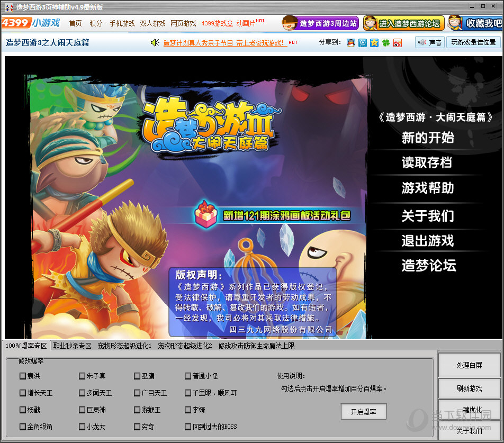The height and width of the screenshot is (443, 504).
Task: Check the 广目天王 checkbox
Action: [137, 393]
